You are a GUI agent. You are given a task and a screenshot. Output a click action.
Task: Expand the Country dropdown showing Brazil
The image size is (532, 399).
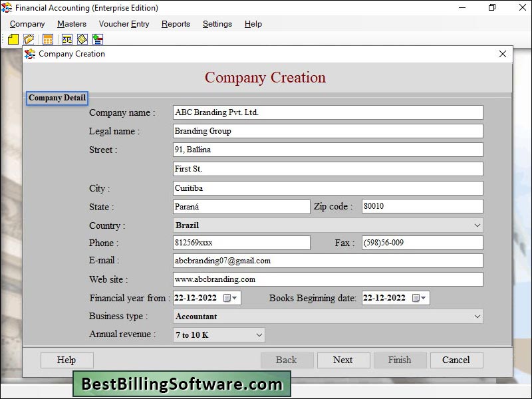click(476, 225)
